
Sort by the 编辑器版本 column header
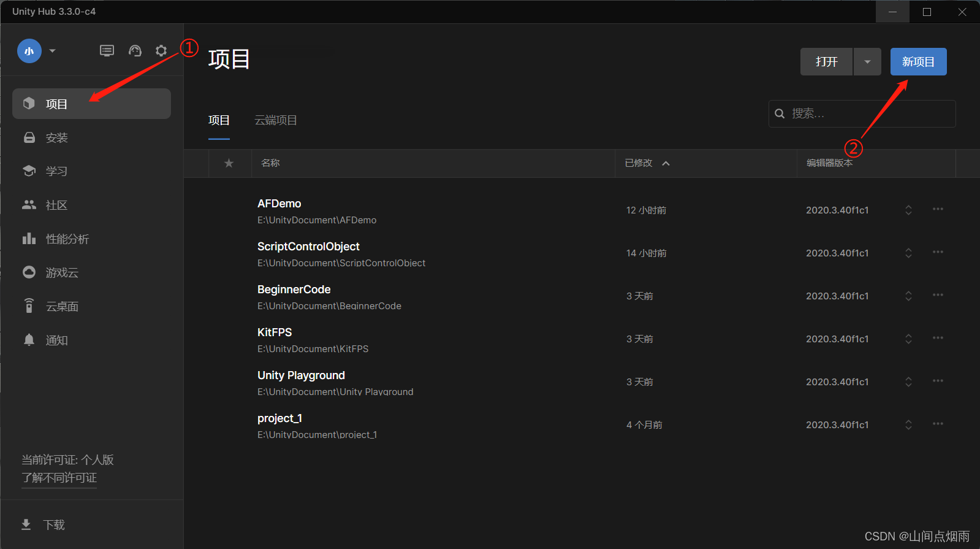829,163
